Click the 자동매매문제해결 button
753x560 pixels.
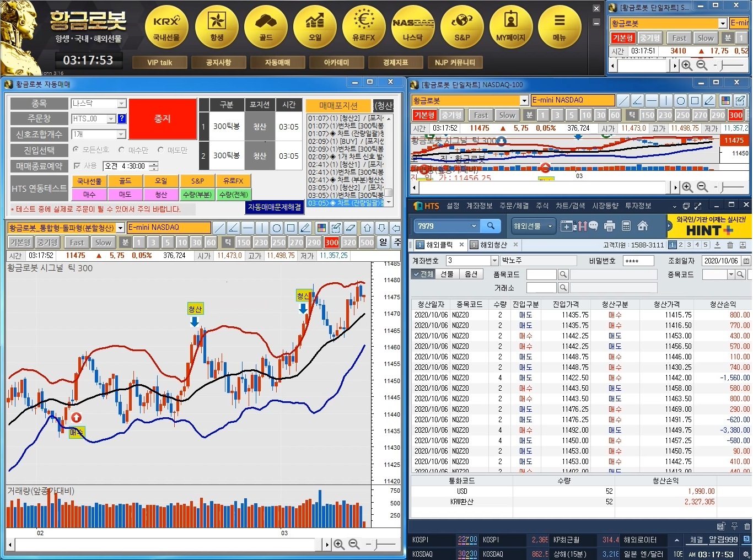[275, 207]
